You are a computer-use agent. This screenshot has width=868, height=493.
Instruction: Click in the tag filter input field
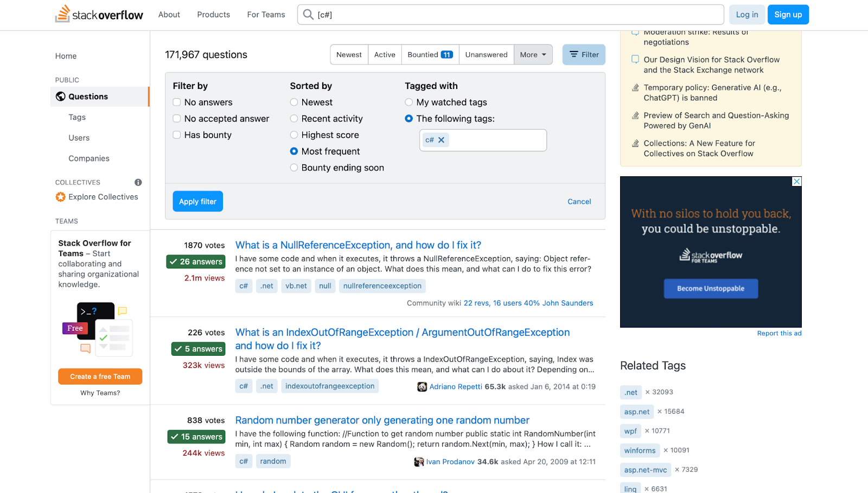click(x=496, y=140)
